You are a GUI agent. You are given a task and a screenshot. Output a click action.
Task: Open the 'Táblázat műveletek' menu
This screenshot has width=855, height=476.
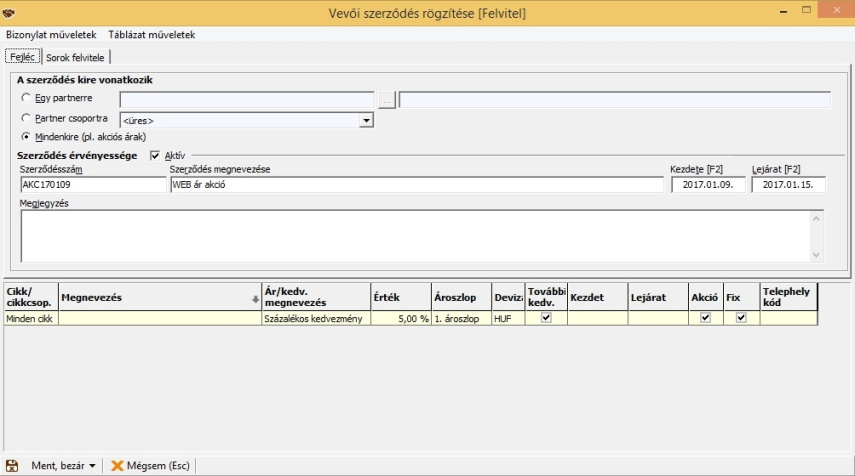coord(151,35)
